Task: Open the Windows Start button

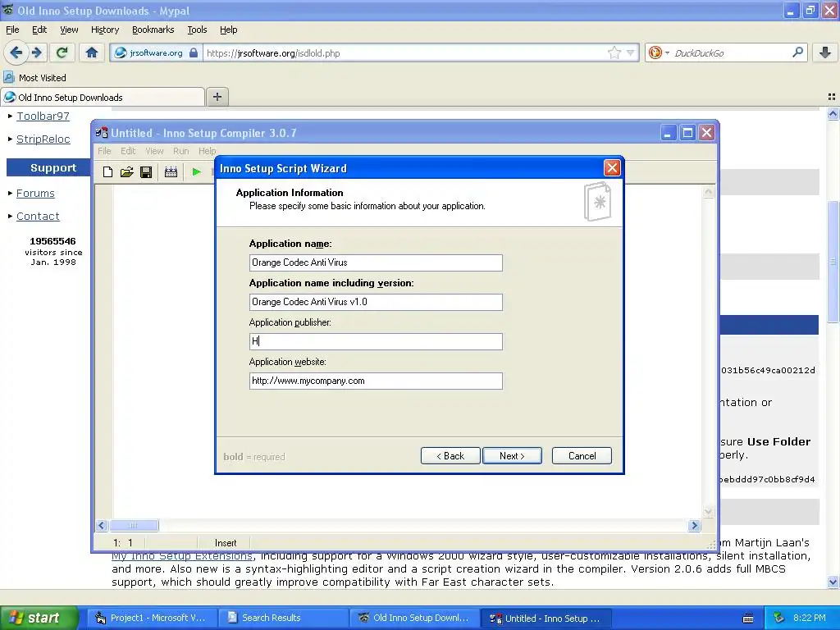Action: 39,618
